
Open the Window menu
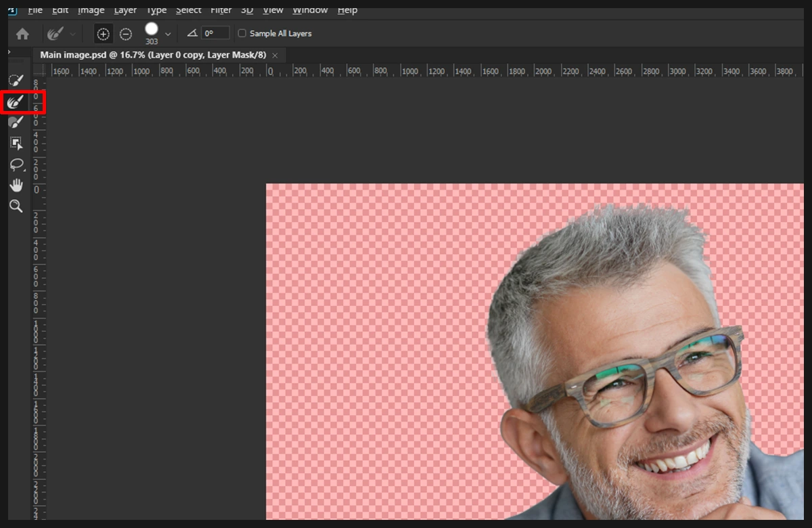click(x=310, y=10)
